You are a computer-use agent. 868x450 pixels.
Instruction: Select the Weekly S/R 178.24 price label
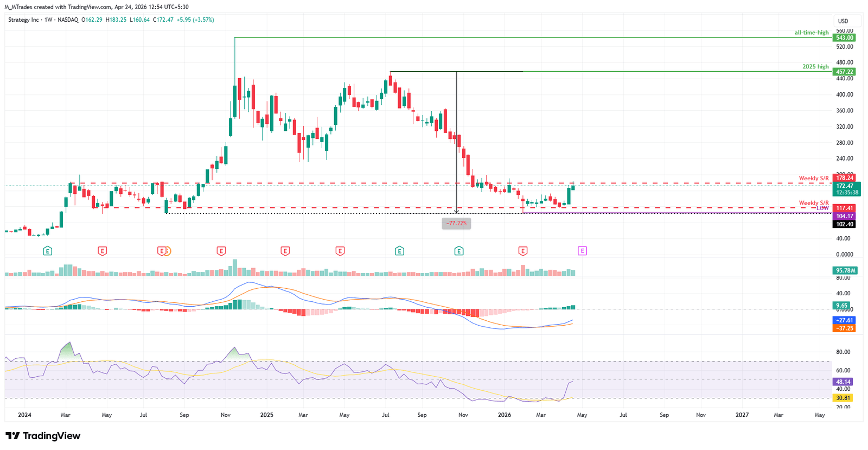point(844,178)
